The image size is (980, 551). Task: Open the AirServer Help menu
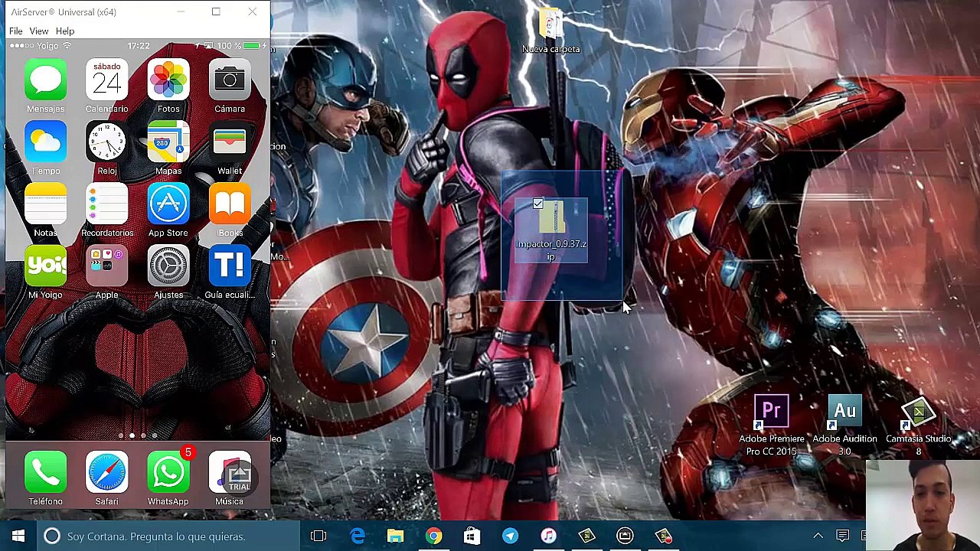click(x=65, y=31)
